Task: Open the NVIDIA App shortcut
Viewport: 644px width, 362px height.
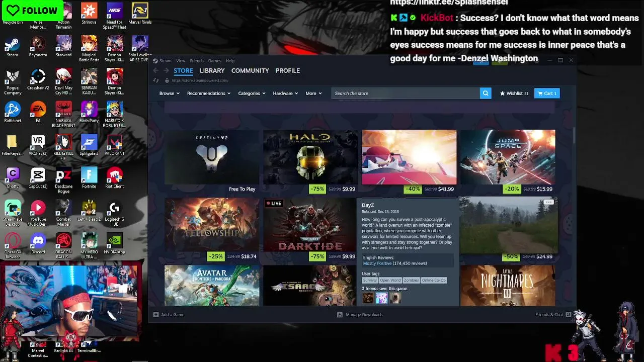Action: tap(114, 243)
